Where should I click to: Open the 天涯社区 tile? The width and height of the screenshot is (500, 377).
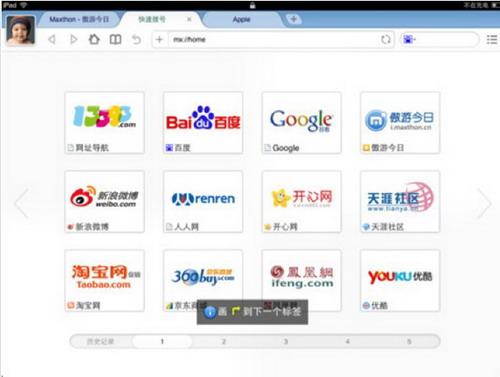[x=400, y=202]
